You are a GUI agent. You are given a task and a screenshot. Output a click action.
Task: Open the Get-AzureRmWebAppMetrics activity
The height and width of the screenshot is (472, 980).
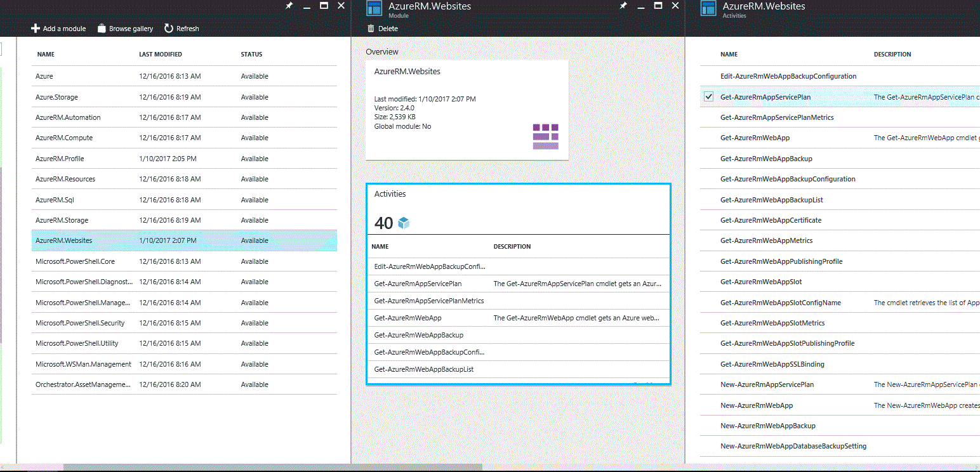click(767, 240)
